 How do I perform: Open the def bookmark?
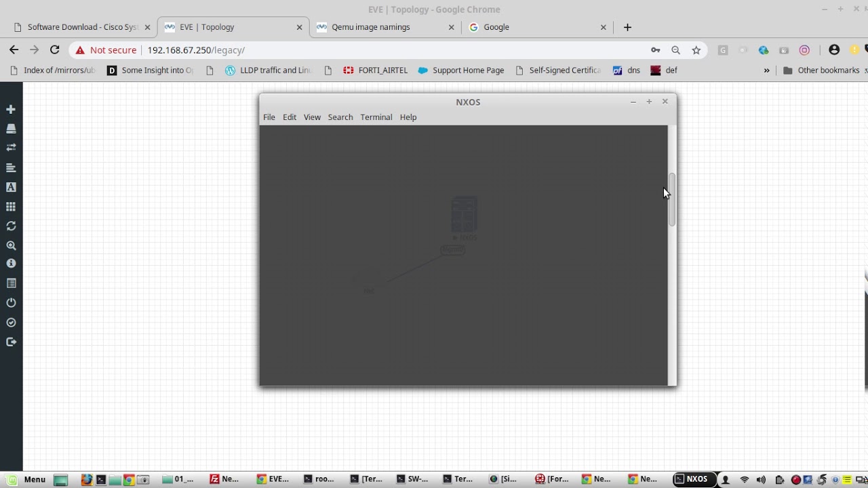(664, 70)
